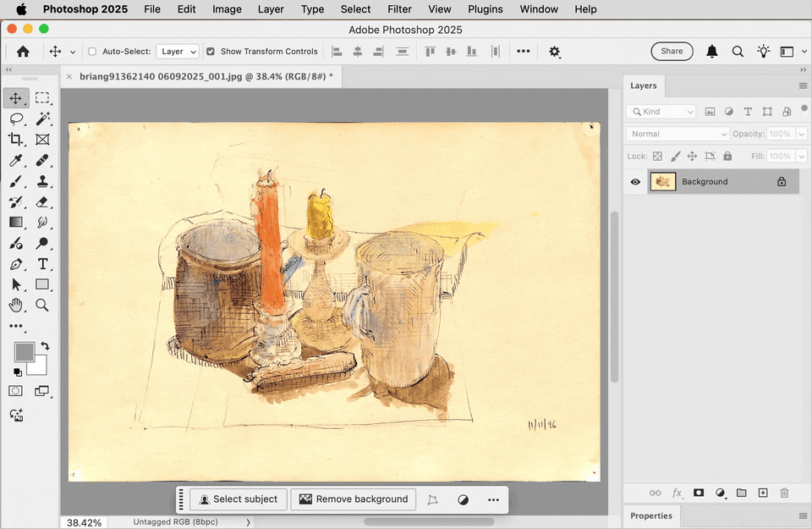Activate the Clone Stamp tool
812x529 pixels.
coord(43,181)
